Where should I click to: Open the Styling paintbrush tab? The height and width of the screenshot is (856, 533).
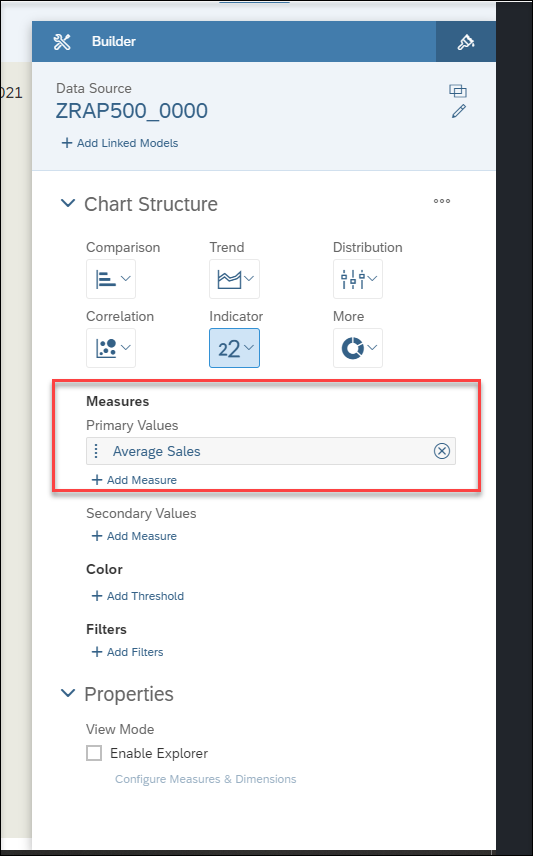click(x=466, y=41)
